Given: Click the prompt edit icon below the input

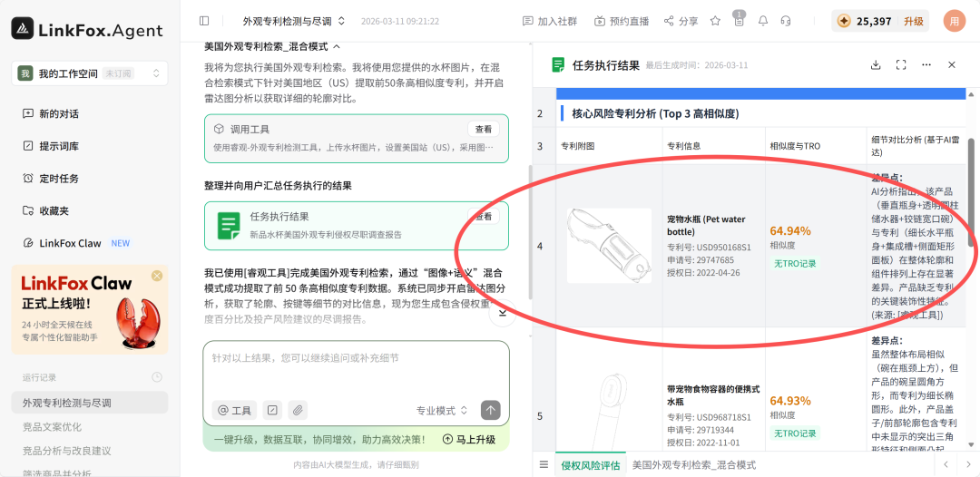Looking at the screenshot, I should coord(272,410).
